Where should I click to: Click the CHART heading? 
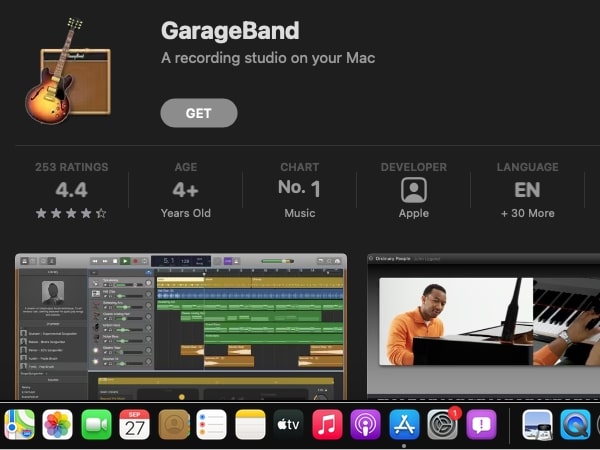click(x=300, y=167)
